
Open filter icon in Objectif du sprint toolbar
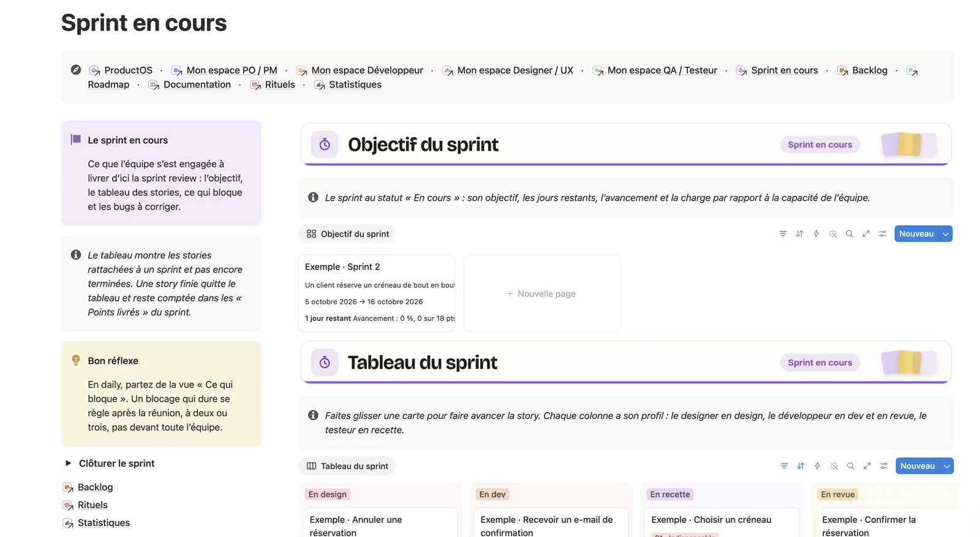[783, 234]
